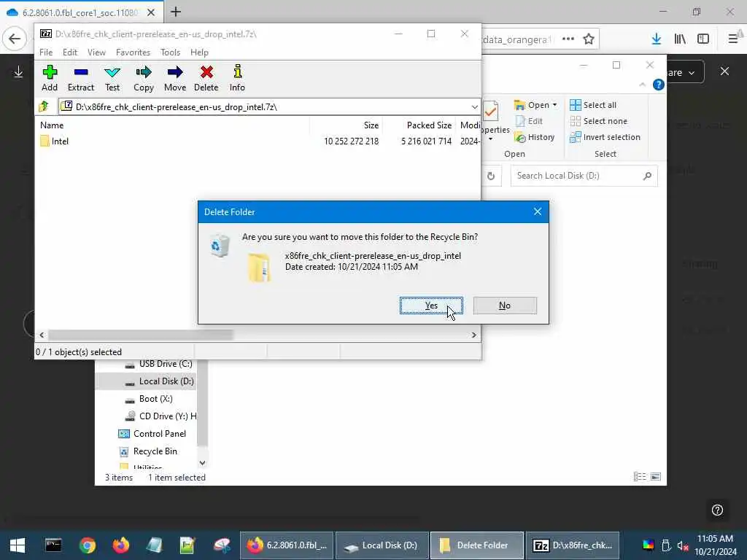The width and height of the screenshot is (747, 560).
Task: Cancel deletion with the No button
Action: pos(505,306)
